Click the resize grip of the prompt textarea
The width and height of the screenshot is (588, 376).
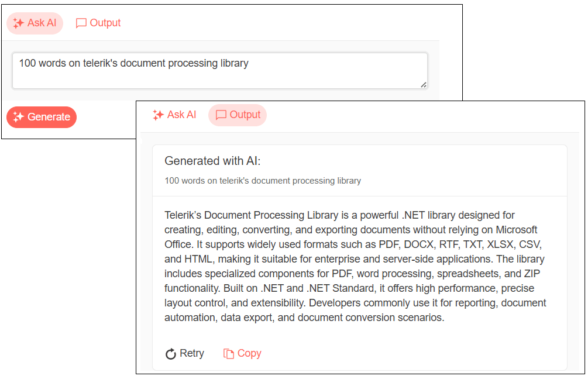tap(424, 85)
